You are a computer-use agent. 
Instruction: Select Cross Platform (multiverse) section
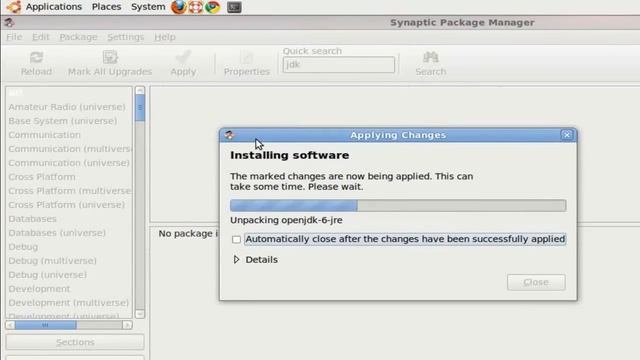(70, 191)
